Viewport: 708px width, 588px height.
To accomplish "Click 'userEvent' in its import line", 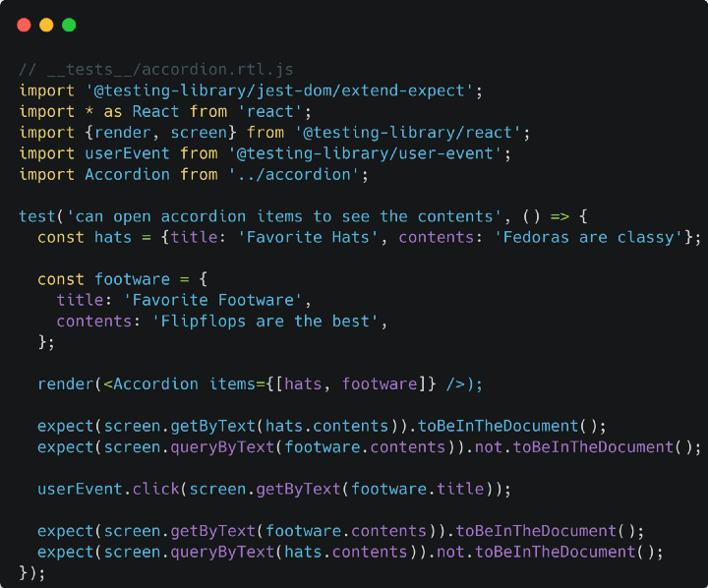I will (127, 153).
